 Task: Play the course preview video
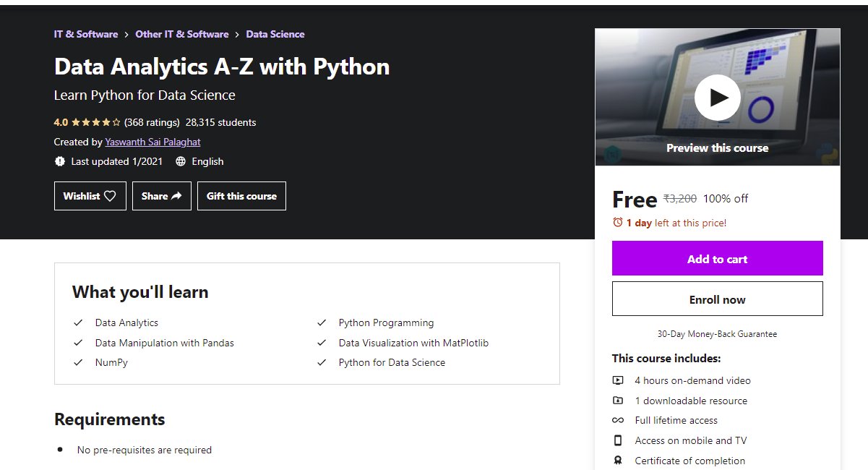pyautogui.click(x=717, y=96)
